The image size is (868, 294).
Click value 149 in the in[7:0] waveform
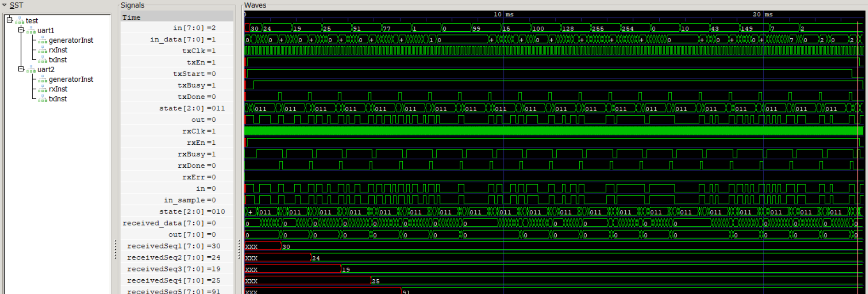747,28
